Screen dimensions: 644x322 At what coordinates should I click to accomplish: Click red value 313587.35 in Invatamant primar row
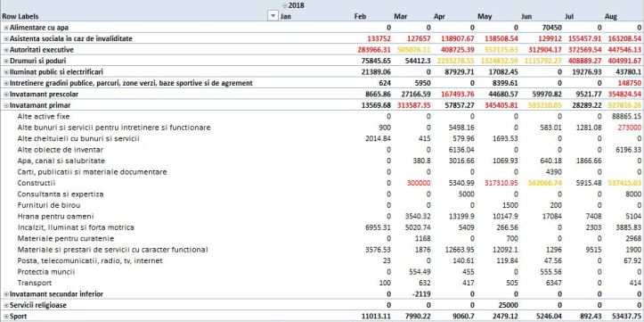coord(414,105)
